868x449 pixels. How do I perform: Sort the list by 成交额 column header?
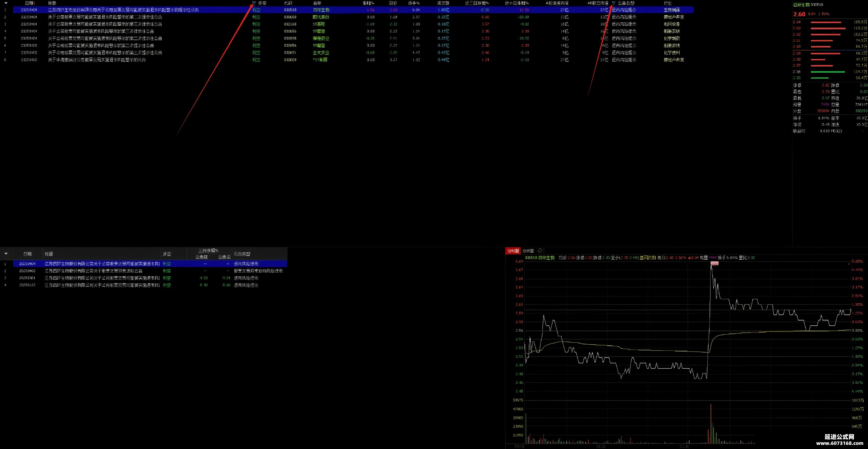click(443, 3)
